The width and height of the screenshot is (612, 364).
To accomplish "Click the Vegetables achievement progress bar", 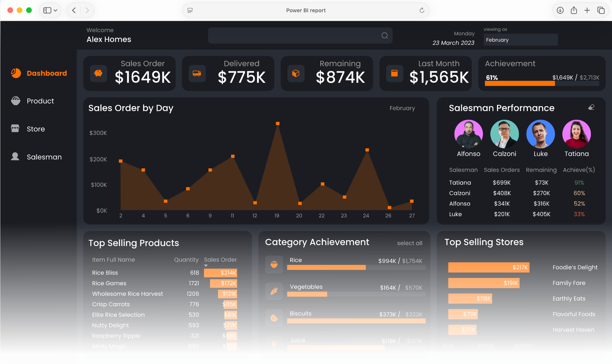I will pyautogui.click(x=356, y=295).
